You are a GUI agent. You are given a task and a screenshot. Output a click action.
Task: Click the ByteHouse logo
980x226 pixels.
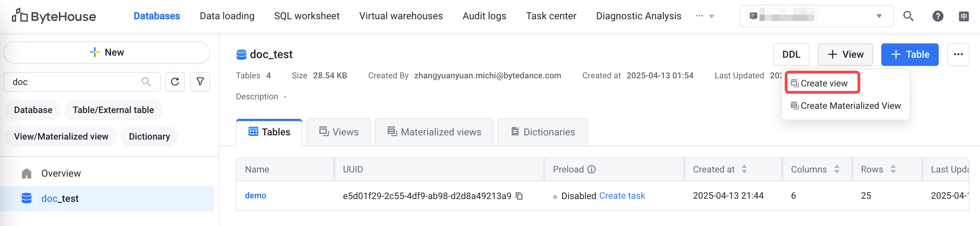[54, 16]
